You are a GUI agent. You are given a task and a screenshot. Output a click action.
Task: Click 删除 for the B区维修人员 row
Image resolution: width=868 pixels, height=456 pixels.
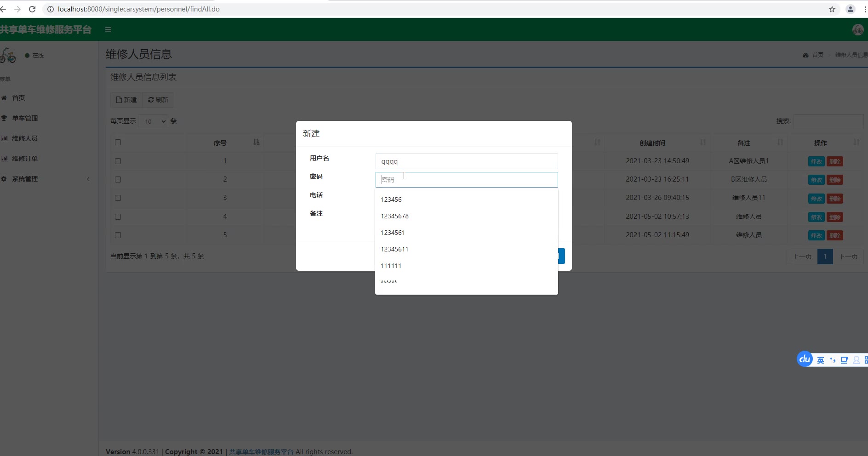click(835, 180)
